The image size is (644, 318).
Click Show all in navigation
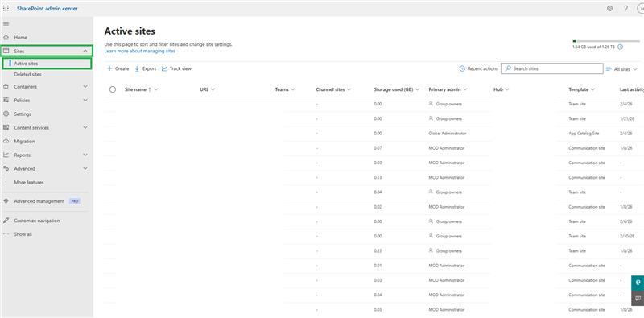click(x=23, y=234)
